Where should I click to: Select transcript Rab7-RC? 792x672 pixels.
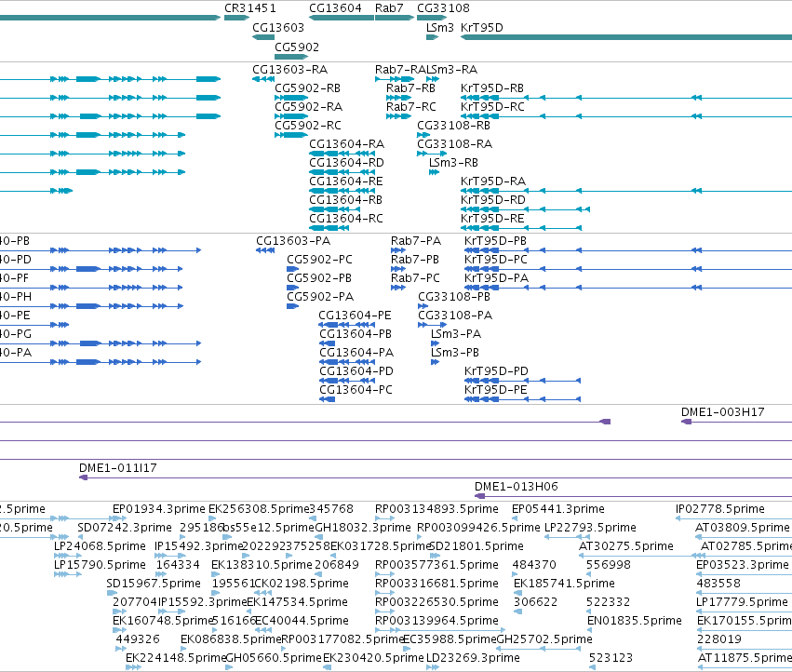[x=411, y=107]
